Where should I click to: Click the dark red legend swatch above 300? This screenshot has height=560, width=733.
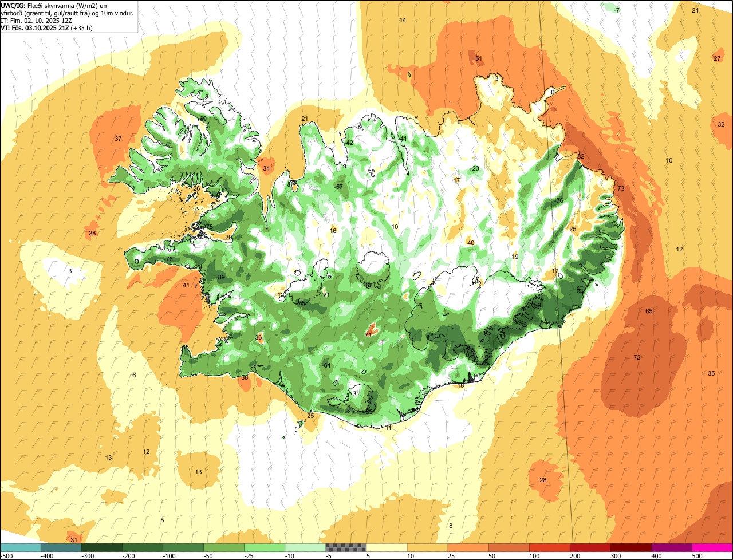(x=631, y=547)
